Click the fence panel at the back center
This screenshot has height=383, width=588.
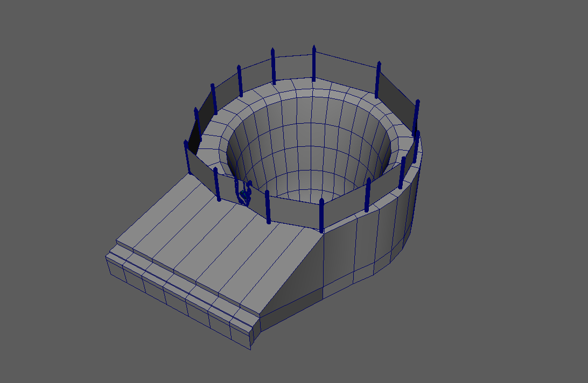coord(293,67)
